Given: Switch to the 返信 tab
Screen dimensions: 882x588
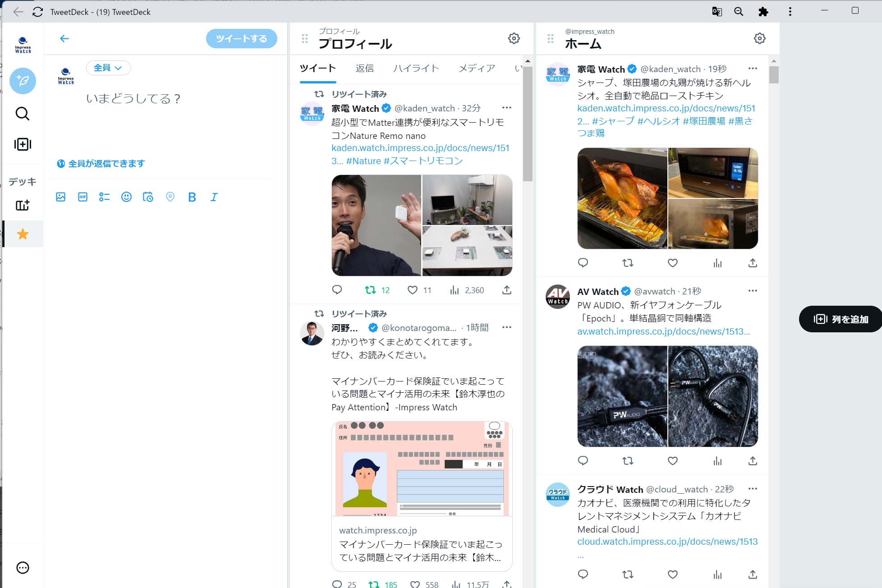Looking at the screenshot, I should pyautogui.click(x=364, y=68).
